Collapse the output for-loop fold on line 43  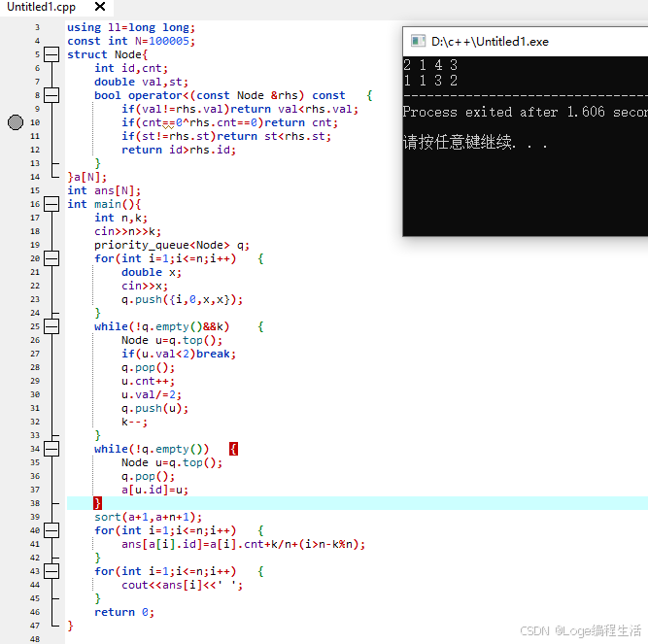click(x=51, y=571)
